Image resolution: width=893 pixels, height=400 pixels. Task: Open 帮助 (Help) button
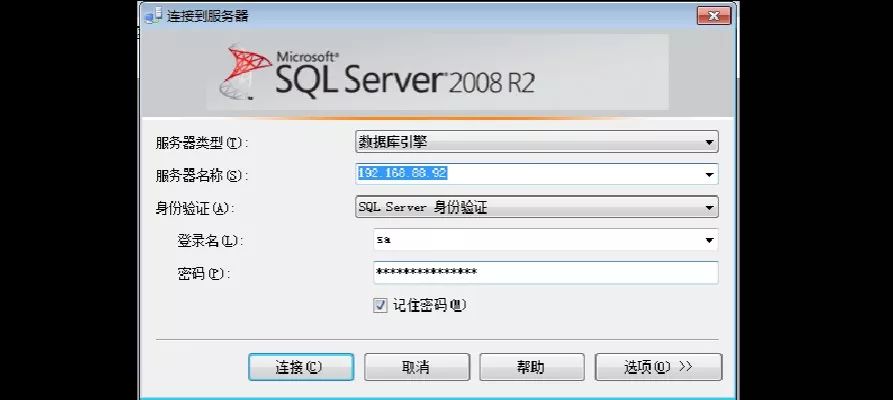pos(531,367)
